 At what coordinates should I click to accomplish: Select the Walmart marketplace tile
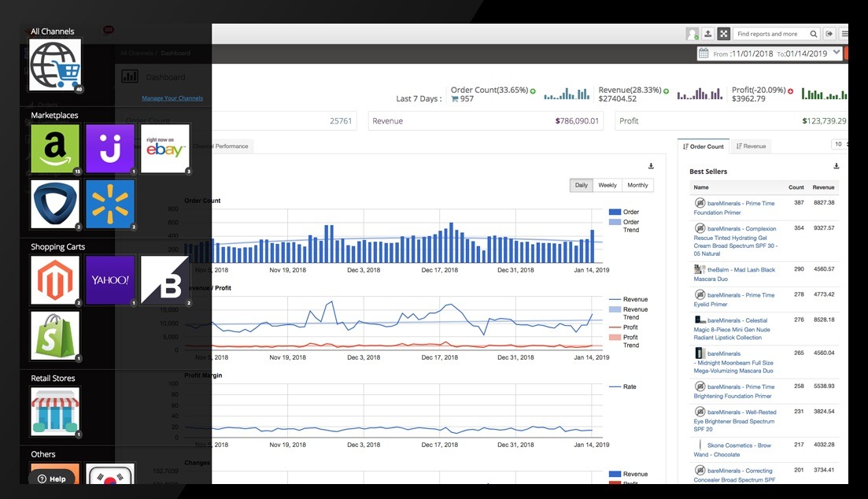pos(110,204)
